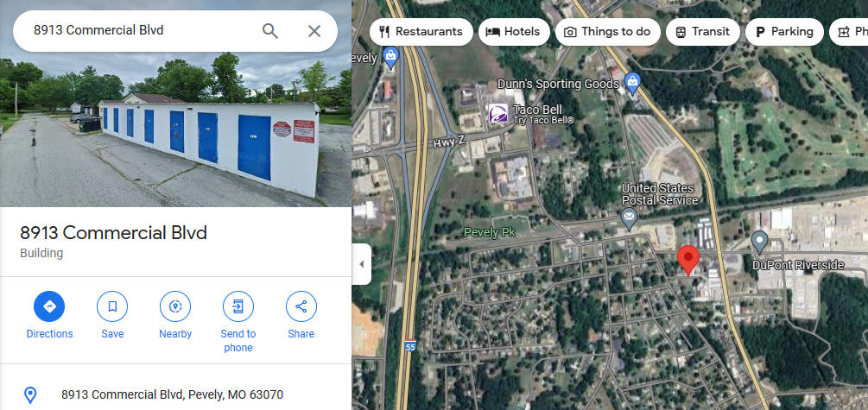Search Nearby places with the Nearby icon
This screenshot has height=410, width=868.
175,306
